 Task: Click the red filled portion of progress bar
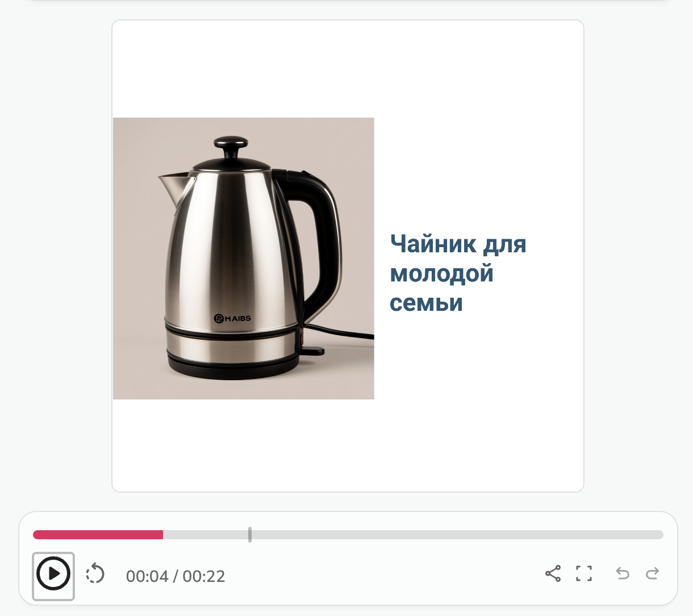[97, 534]
